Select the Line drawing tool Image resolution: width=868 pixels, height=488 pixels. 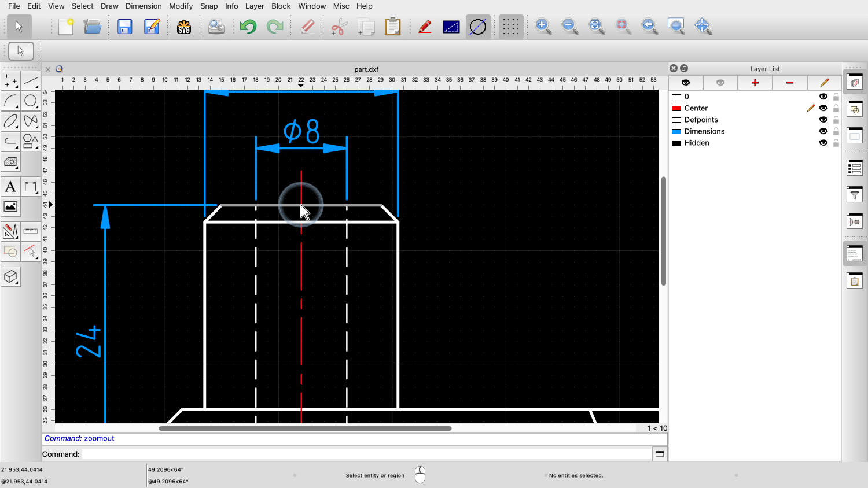[x=31, y=80]
